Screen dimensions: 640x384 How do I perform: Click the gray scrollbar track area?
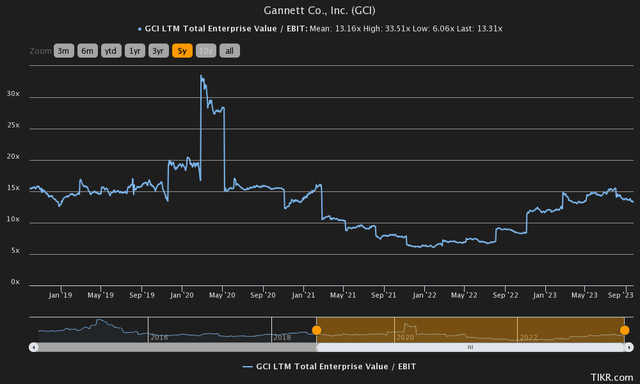pyautogui.click(x=177, y=347)
